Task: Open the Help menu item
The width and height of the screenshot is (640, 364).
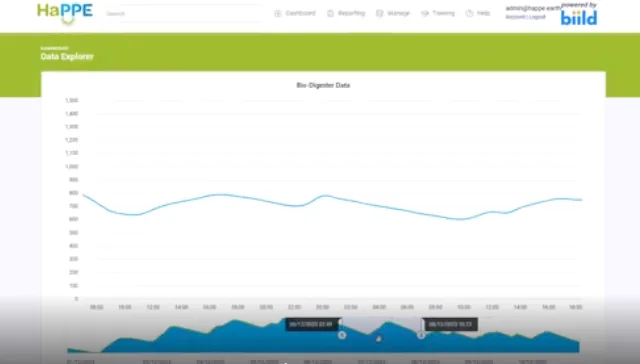Action: 483,13
